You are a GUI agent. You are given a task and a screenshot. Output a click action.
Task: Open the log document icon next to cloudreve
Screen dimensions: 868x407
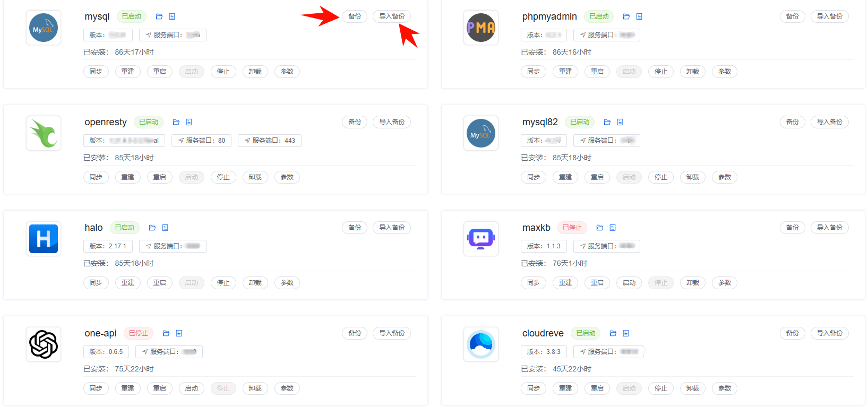pyautogui.click(x=626, y=333)
